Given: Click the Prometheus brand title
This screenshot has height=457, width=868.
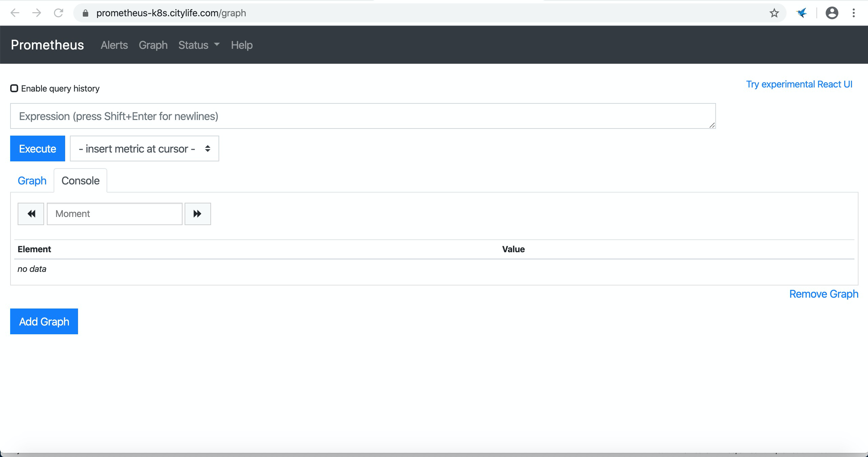Looking at the screenshot, I should tap(47, 45).
